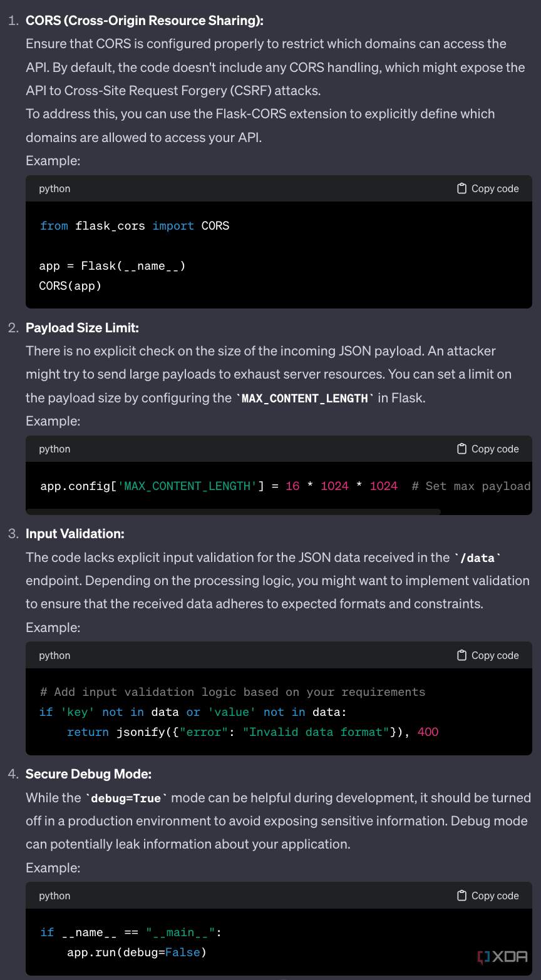Select the CORS (Cross-Origin Resource Sharing) heading
Image resolution: width=541 pixels, height=980 pixels.
pos(145,21)
